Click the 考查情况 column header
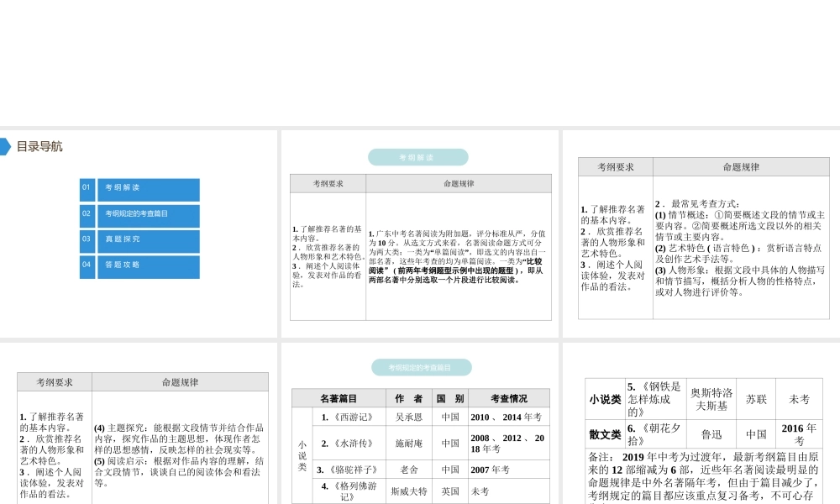The image size is (840, 504). (x=508, y=398)
